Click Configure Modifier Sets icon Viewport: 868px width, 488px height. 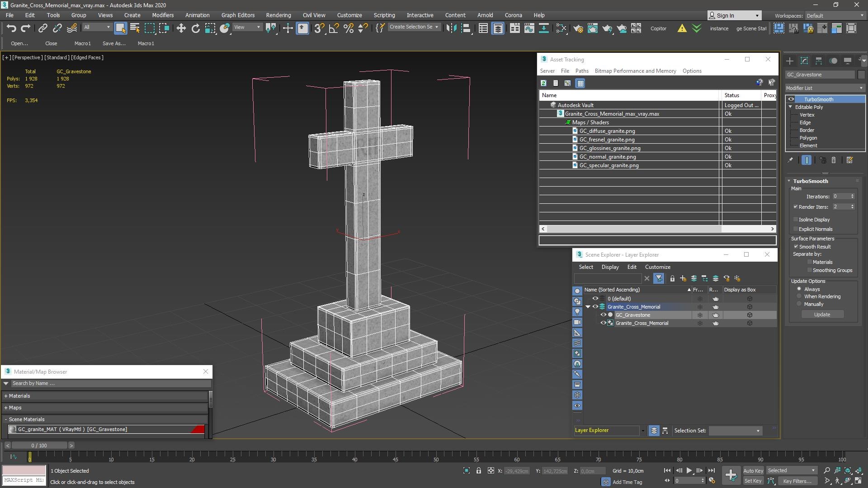[849, 160]
